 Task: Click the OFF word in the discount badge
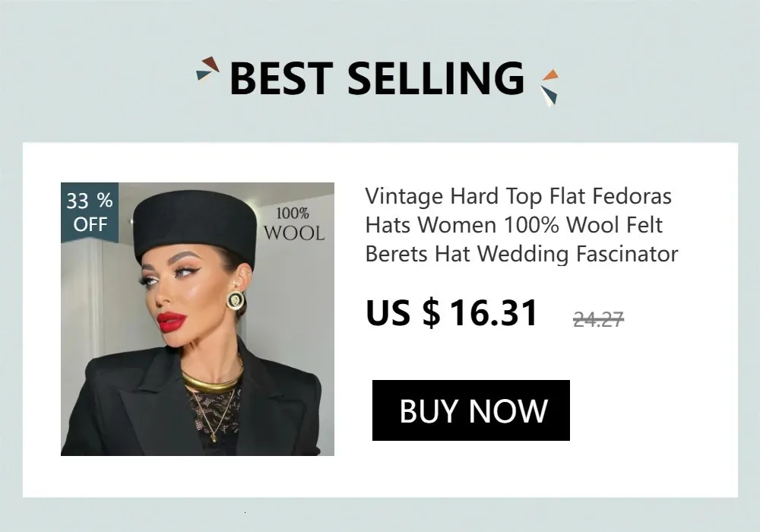tap(90, 224)
